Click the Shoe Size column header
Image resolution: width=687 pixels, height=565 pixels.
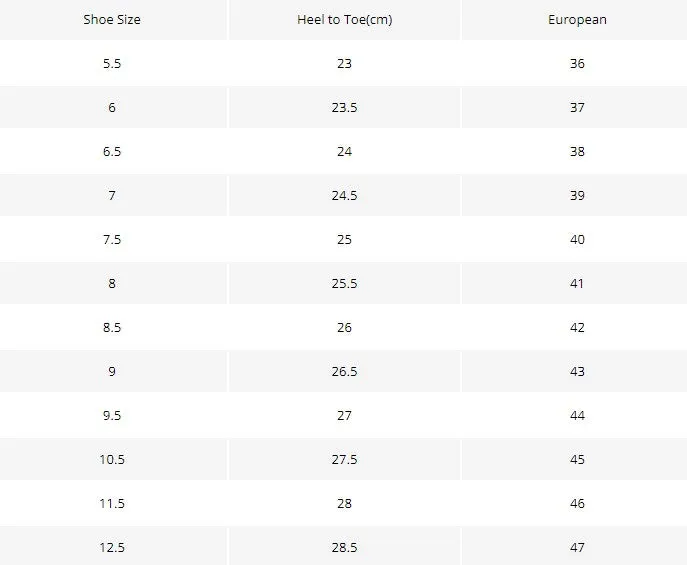[x=112, y=20]
